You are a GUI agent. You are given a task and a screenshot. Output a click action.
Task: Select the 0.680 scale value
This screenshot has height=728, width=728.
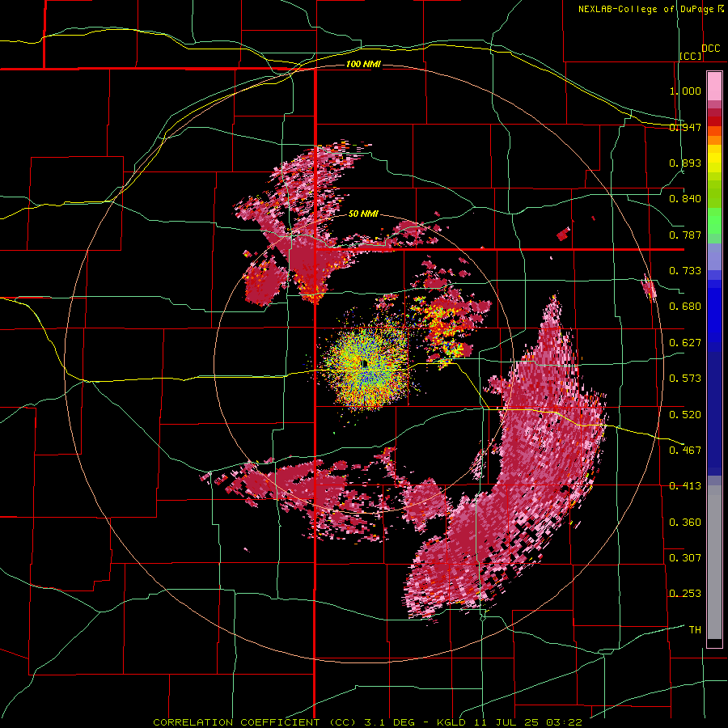point(685,307)
